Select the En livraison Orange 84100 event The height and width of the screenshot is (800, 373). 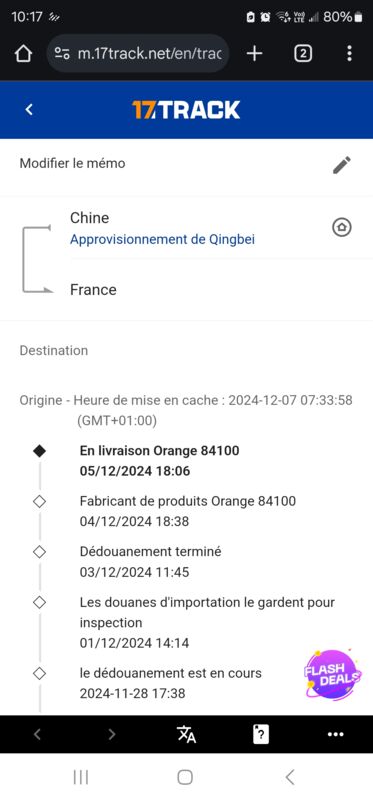tap(160, 461)
